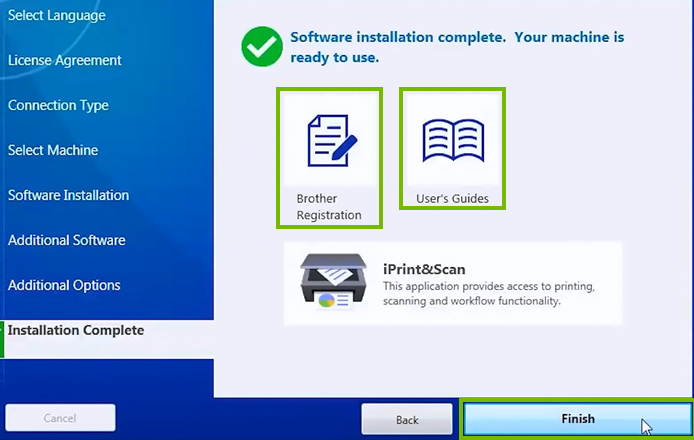Select Additional Software in sidebar
694x440 pixels.
pos(66,240)
